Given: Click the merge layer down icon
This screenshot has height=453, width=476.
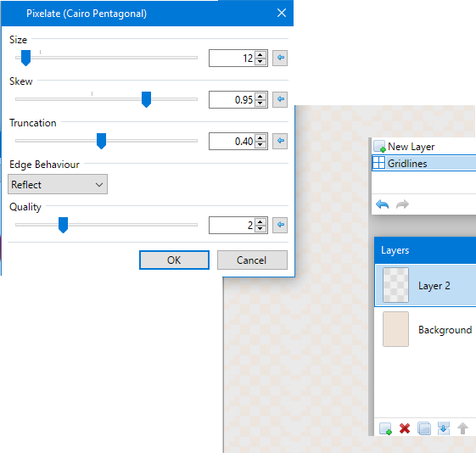Looking at the screenshot, I should point(444,428).
